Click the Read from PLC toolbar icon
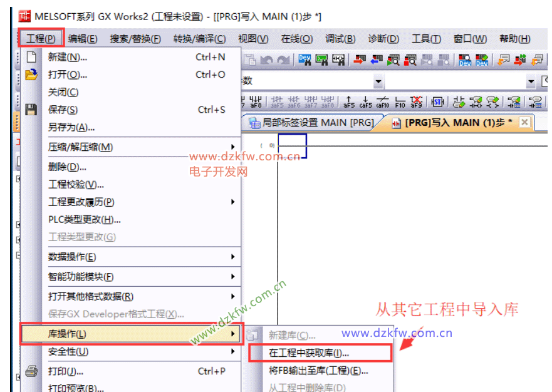The image size is (552, 392). pyautogui.click(x=377, y=60)
